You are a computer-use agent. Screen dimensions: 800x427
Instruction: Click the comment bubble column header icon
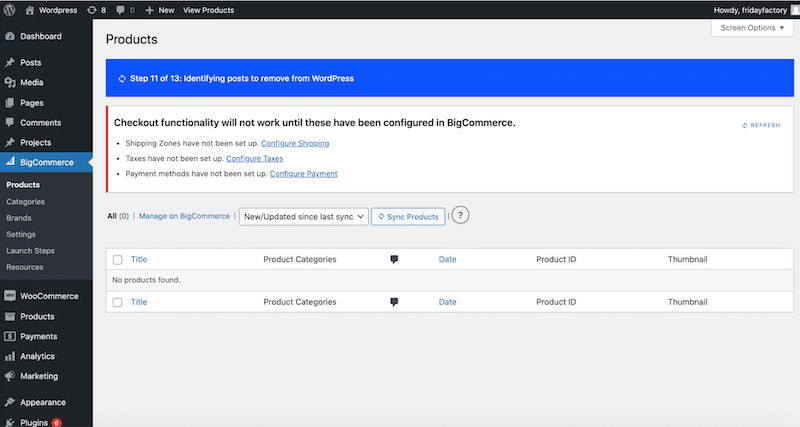394,259
